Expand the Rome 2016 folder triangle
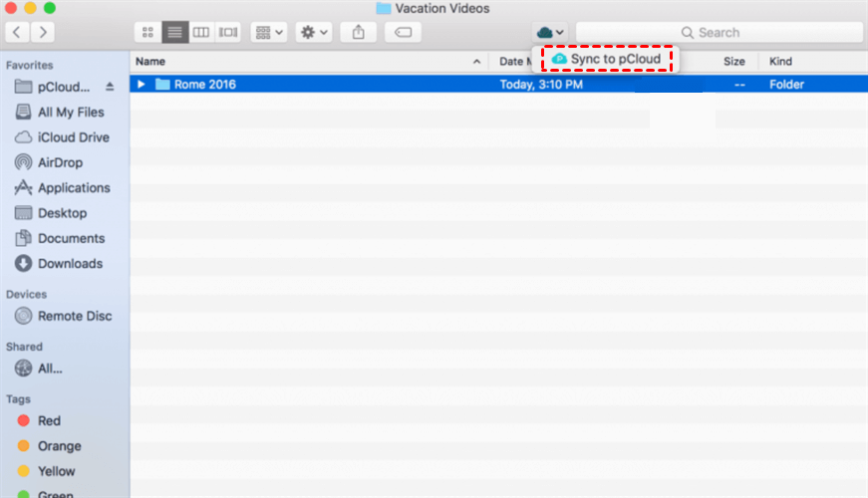The image size is (868, 498). pos(142,84)
